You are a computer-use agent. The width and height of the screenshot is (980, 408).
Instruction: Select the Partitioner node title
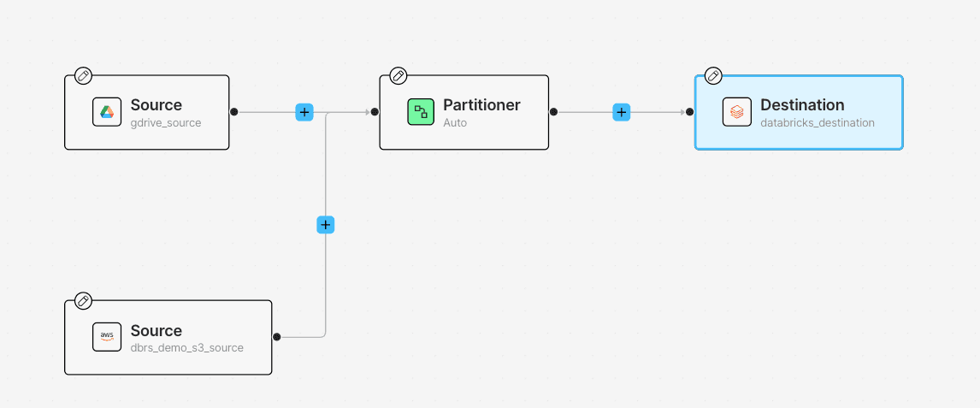pos(481,105)
